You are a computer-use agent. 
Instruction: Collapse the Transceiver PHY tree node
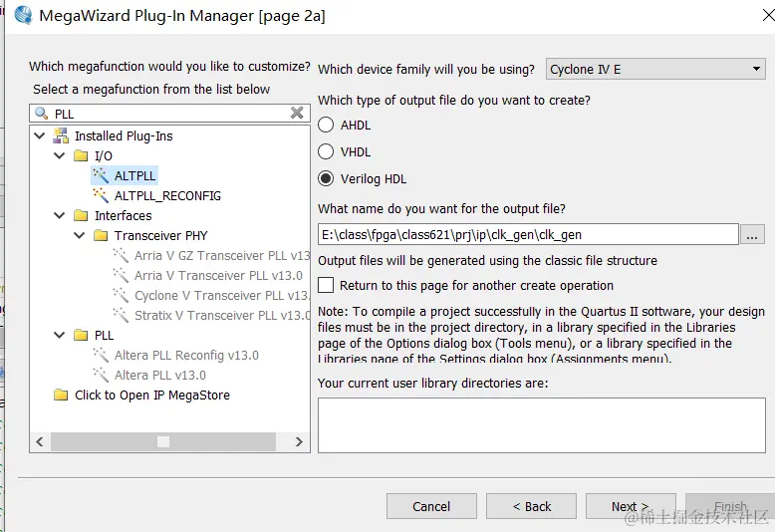(x=79, y=235)
